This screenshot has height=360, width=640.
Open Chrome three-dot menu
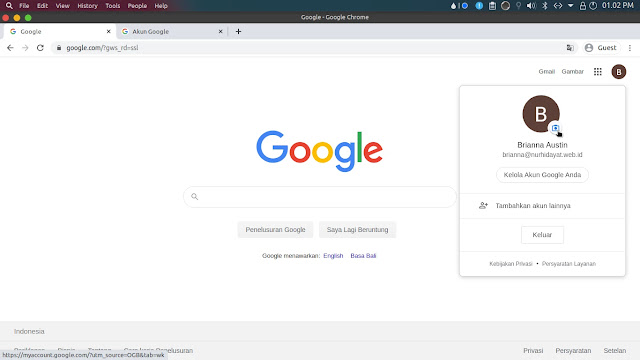[x=630, y=48]
